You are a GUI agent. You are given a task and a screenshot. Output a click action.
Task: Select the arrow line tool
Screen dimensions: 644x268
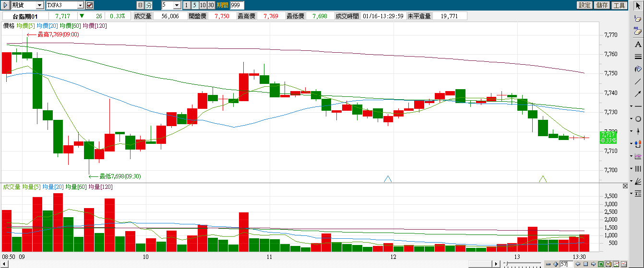[638, 94]
